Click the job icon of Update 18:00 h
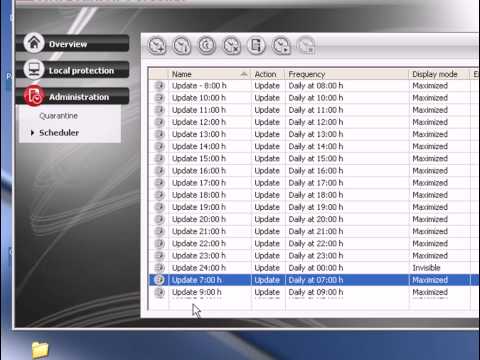 [160, 195]
